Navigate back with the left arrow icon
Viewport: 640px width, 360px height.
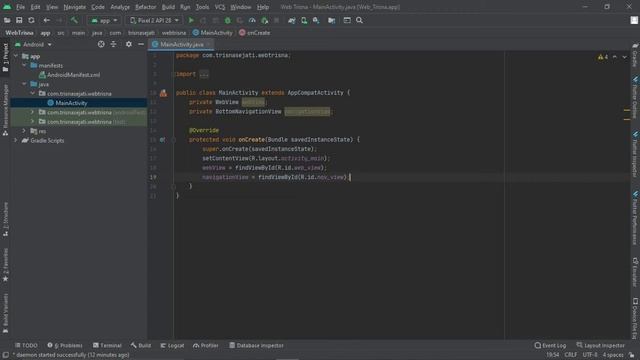[47, 20]
